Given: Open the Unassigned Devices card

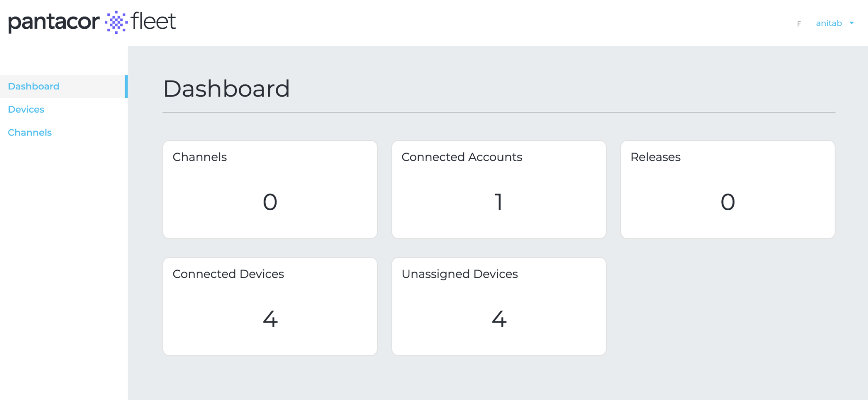Looking at the screenshot, I should [498, 306].
